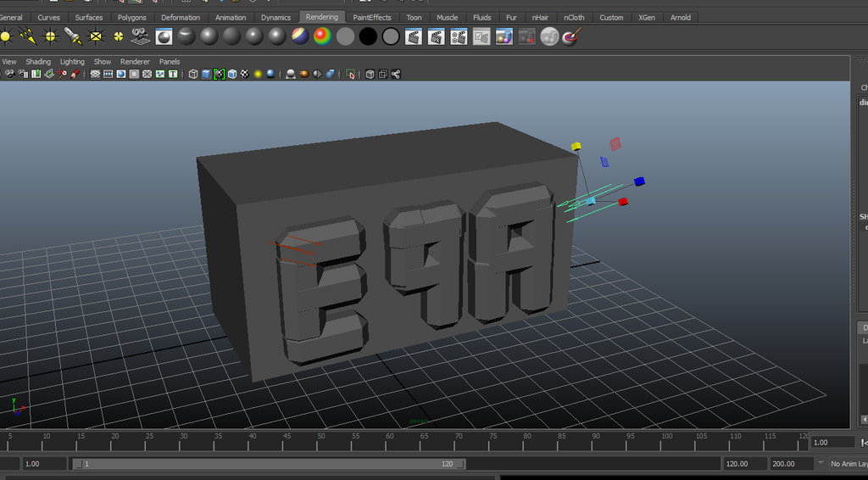Create a directional light from the shelf

(x=28, y=36)
